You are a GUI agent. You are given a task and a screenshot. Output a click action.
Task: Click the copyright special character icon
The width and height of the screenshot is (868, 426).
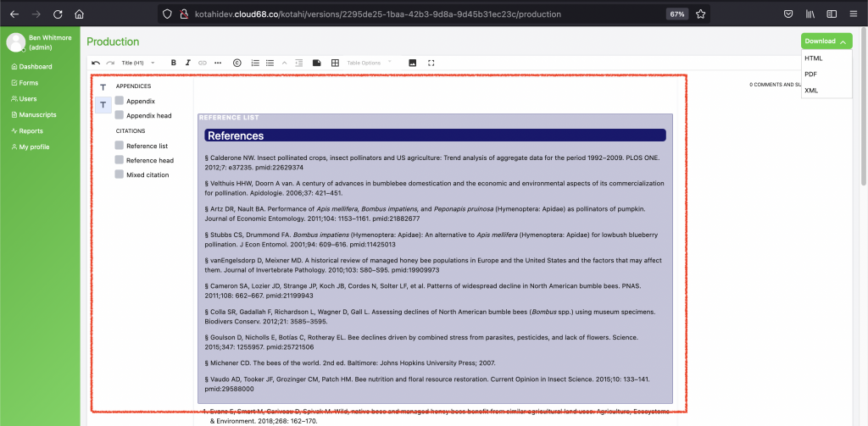pos(237,63)
